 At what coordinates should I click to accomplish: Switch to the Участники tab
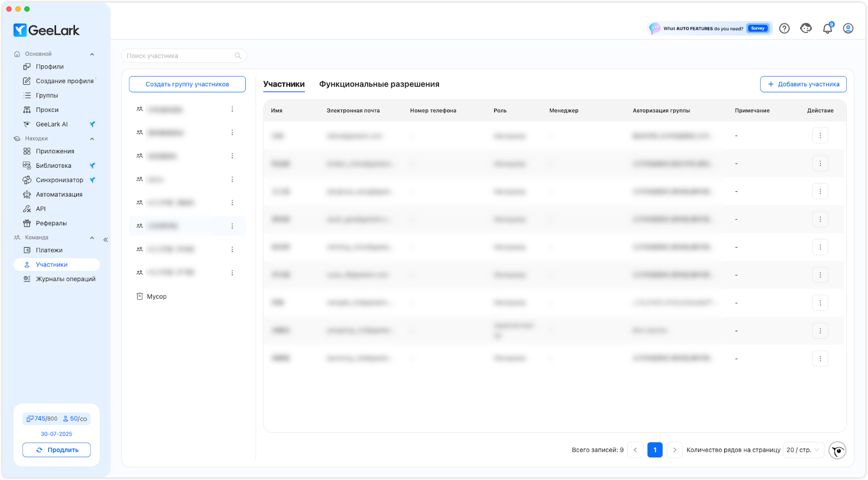coord(284,84)
